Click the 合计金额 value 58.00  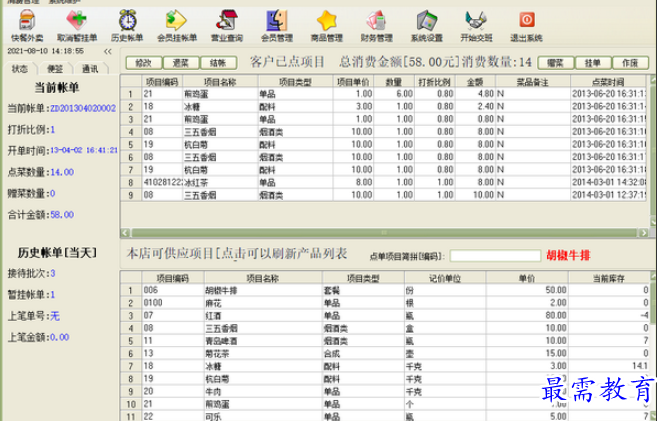coord(62,215)
